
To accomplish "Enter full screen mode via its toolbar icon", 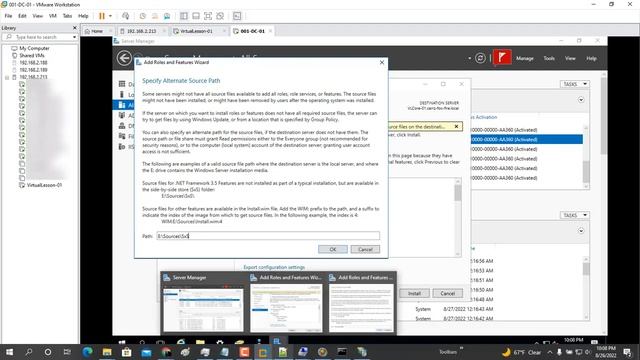I will coord(208,16).
